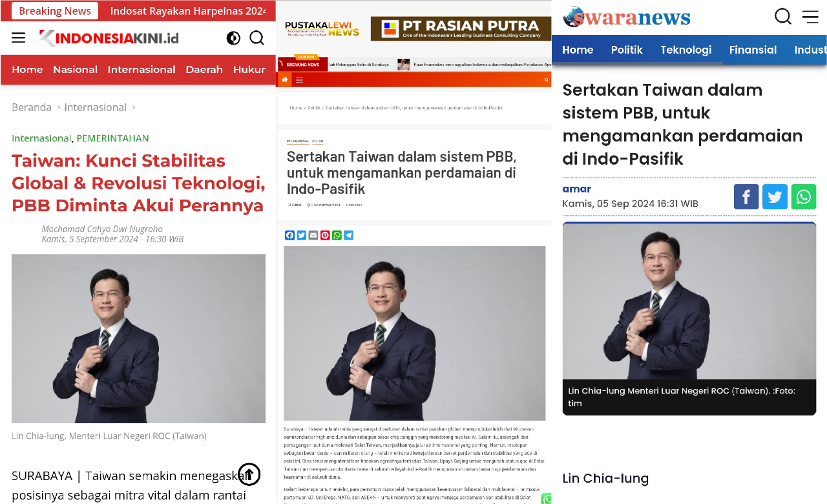Share article via Telegram icon
Screen dimensions: 827x504
(348, 235)
